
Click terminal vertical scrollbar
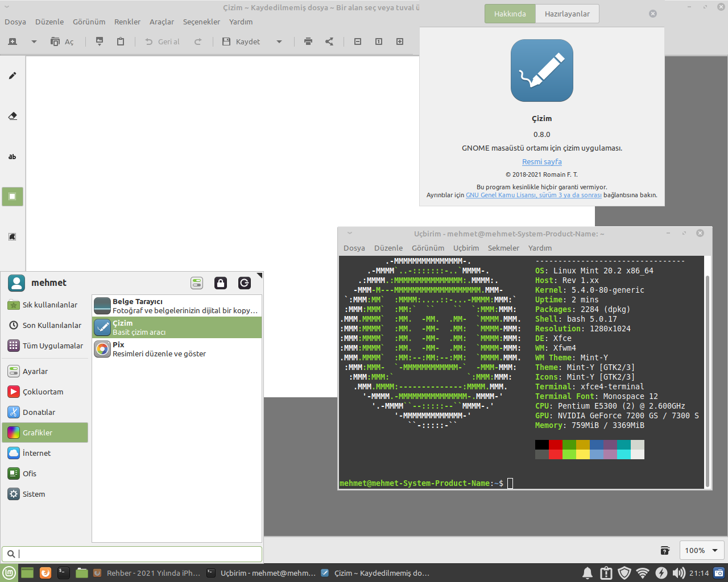[x=708, y=381]
